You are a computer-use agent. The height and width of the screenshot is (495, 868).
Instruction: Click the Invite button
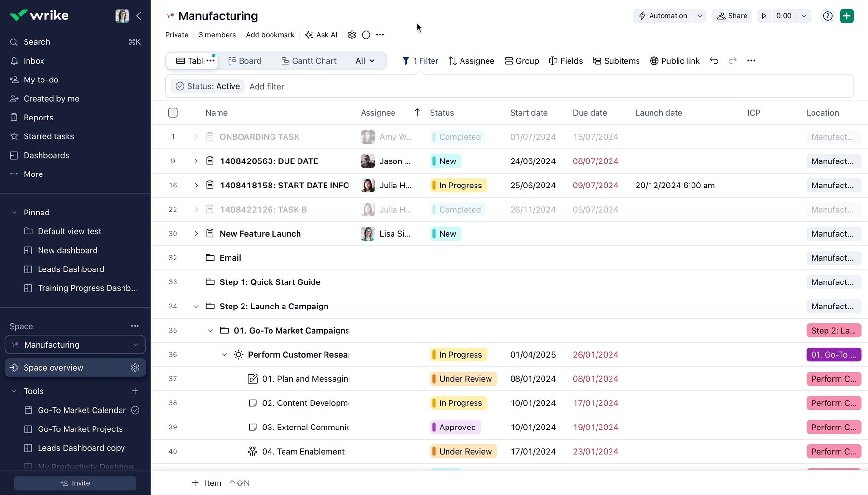coord(75,483)
